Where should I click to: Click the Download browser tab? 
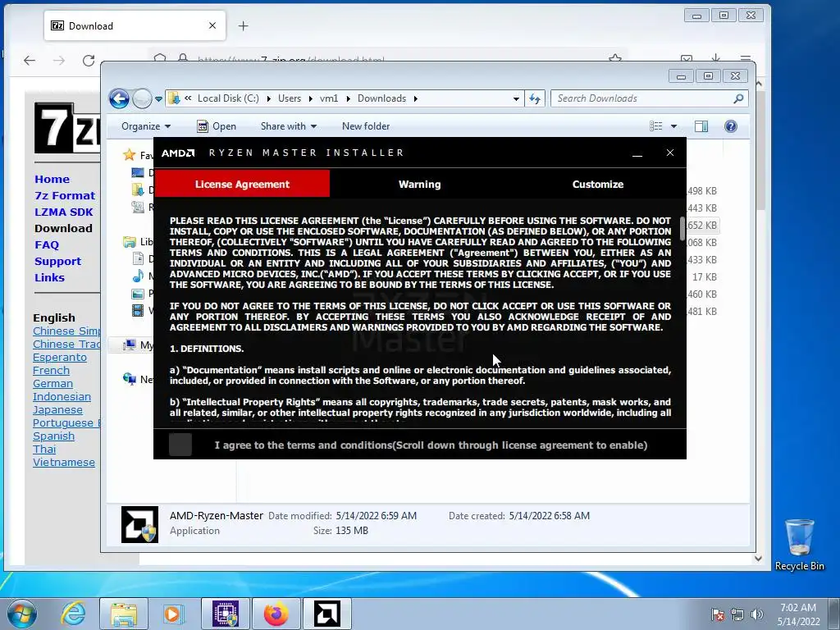(x=135, y=25)
